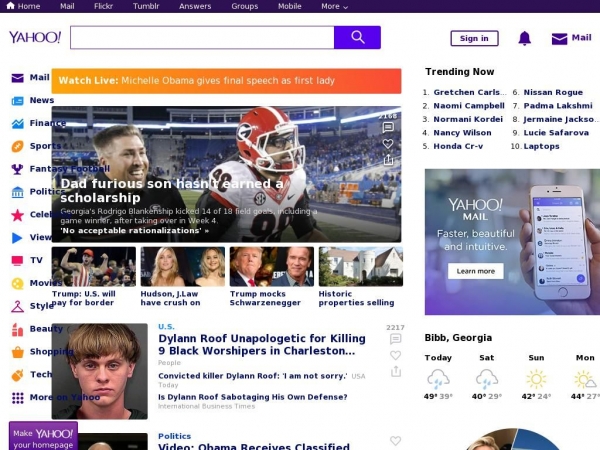Open Mobile in top navigation bar
The image size is (600, 450).
(x=289, y=6)
